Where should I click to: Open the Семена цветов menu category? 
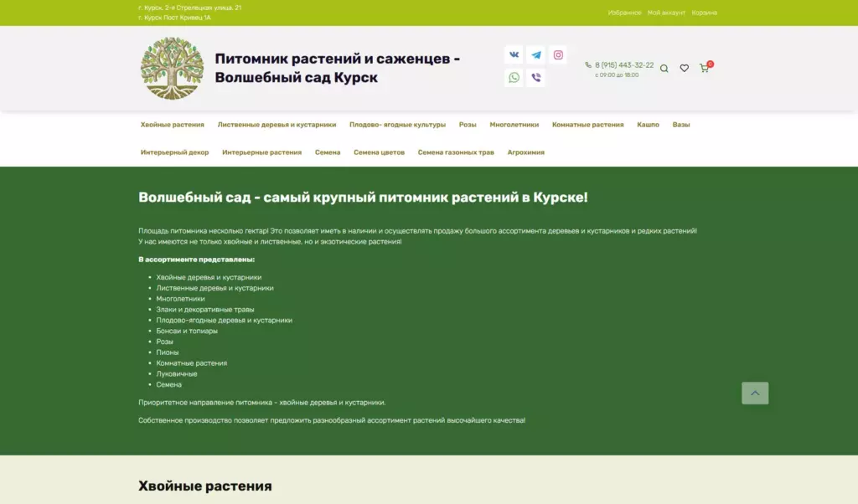tap(380, 152)
